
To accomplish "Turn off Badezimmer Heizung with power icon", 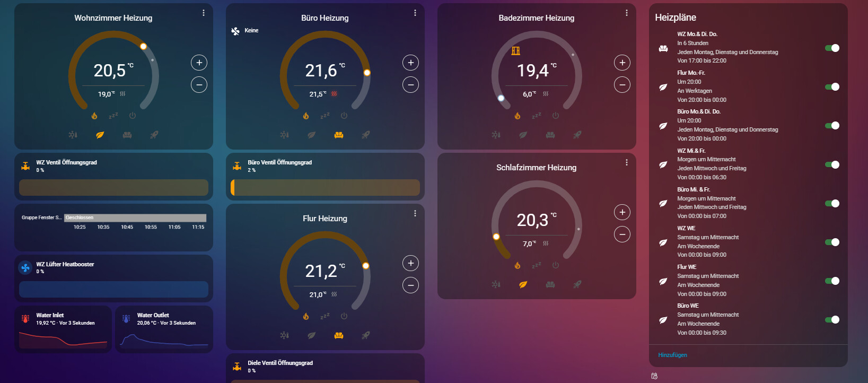I will click(x=555, y=116).
